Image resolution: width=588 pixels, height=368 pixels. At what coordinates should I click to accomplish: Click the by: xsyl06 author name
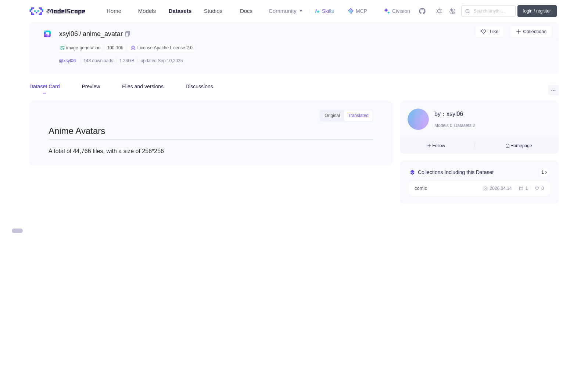[x=449, y=114]
